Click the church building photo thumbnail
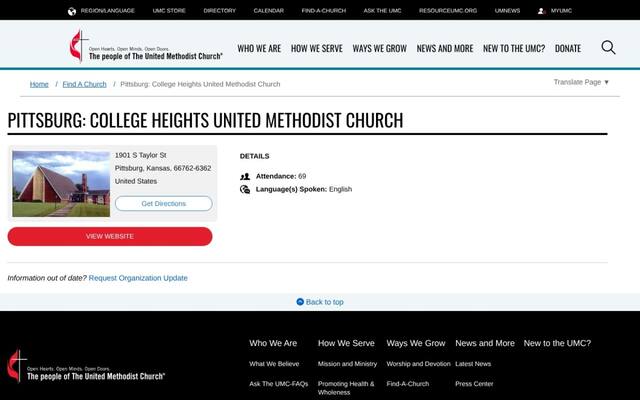Viewport: 640px width, 400px height. click(x=61, y=184)
